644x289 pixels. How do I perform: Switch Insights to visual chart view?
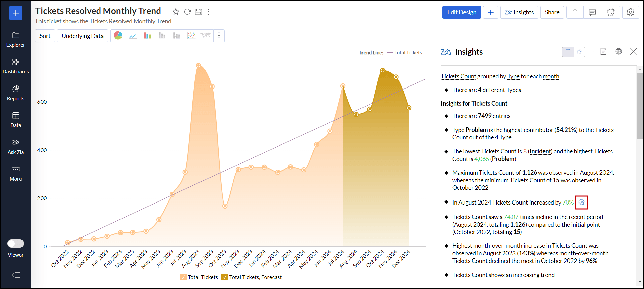click(579, 52)
